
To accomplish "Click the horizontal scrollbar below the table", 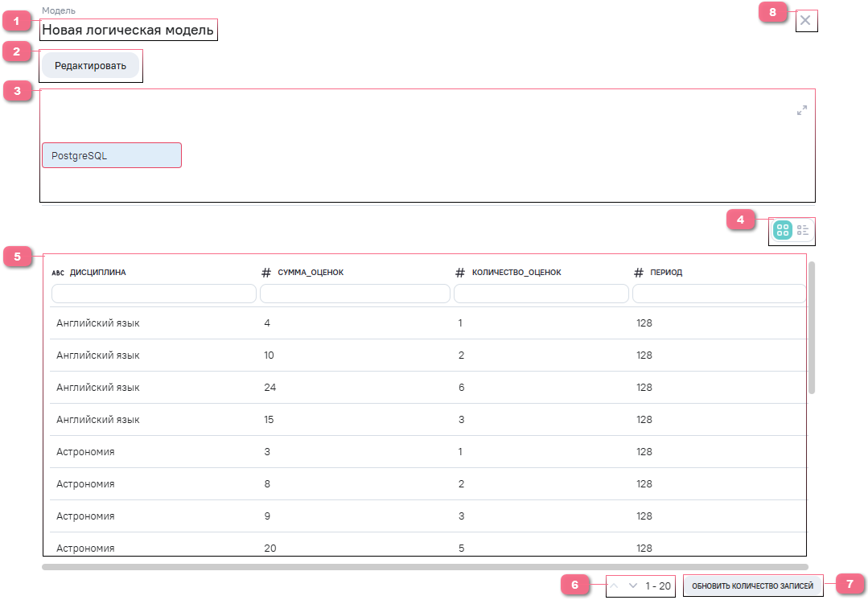I will 425,567.
